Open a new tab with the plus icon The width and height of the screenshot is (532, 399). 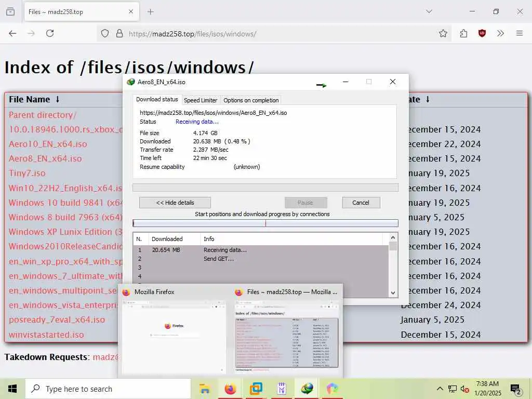coord(150,12)
